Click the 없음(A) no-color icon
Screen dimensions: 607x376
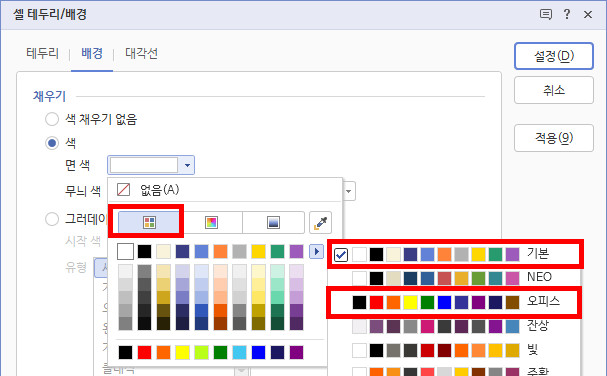tap(123, 190)
